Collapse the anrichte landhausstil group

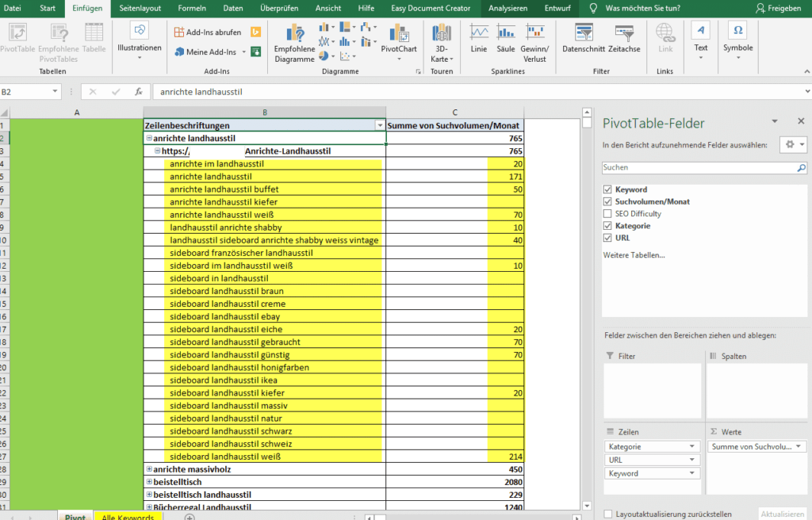point(149,138)
